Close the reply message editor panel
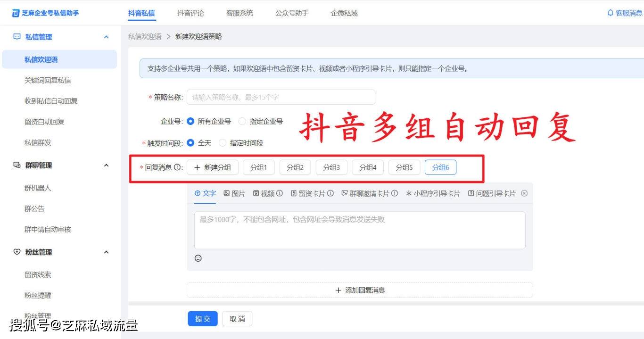Screen dimensions: 644x339 pyautogui.click(x=524, y=193)
